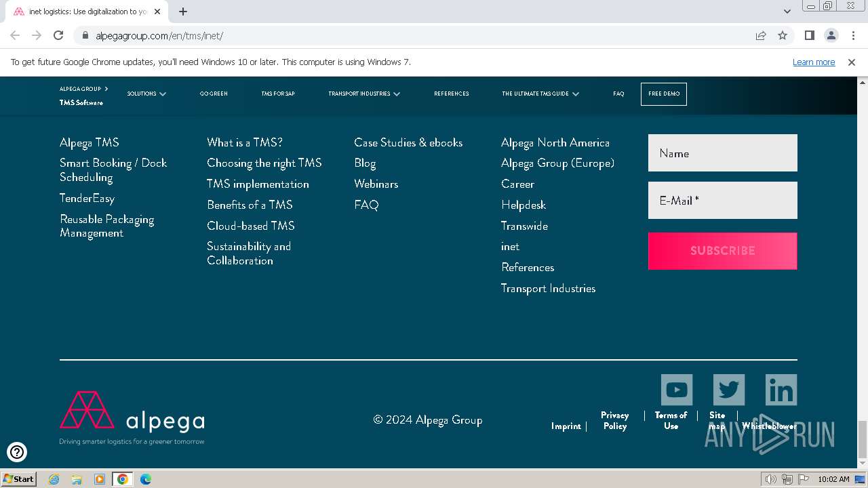
Task: Open File Explorer from taskbar
Action: [x=77, y=479]
